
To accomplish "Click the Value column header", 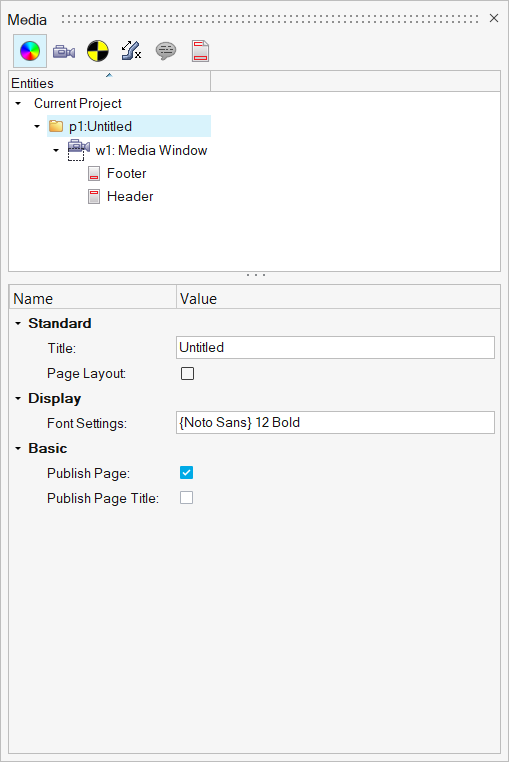I will pos(338,297).
